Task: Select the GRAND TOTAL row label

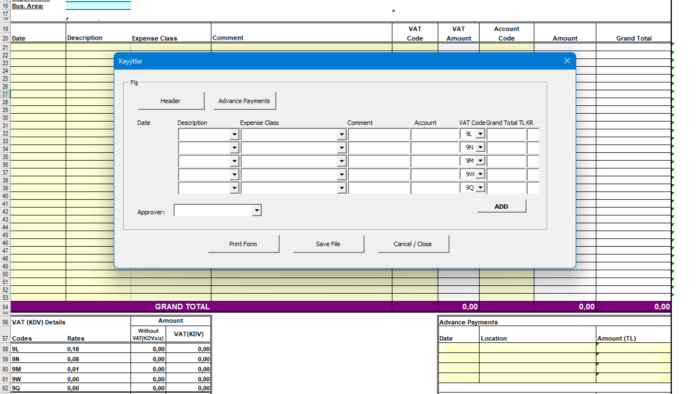Action: click(x=182, y=307)
